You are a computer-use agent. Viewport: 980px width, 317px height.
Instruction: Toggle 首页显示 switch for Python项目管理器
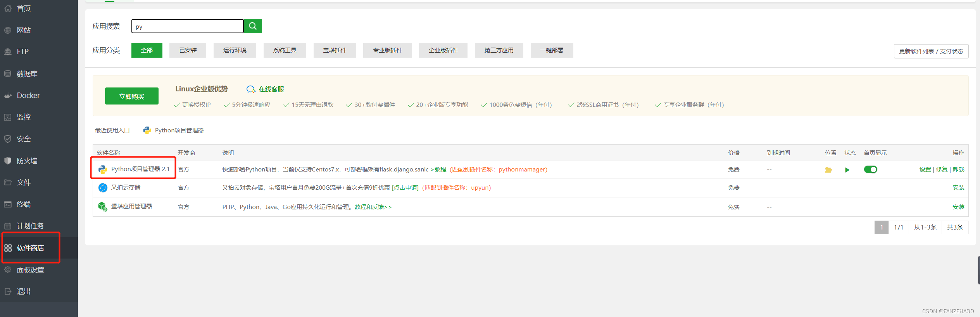(870, 170)
